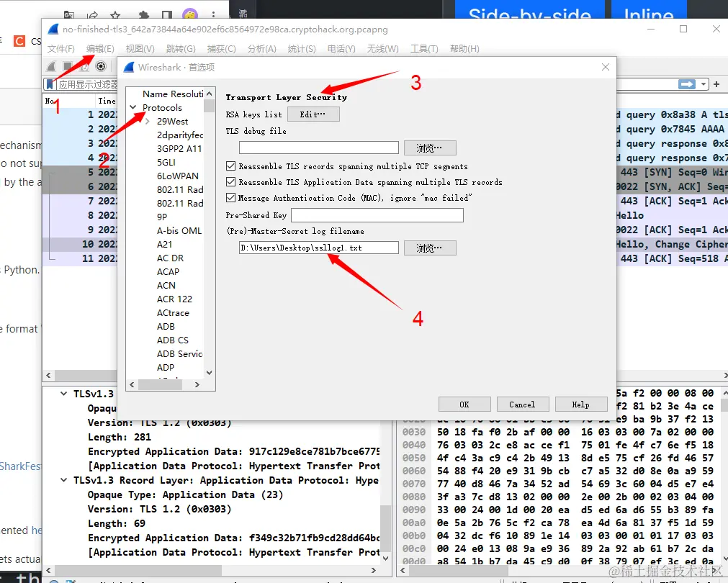
Task: Click the Side-by-side button in the background page
Action: pos(530,10)
